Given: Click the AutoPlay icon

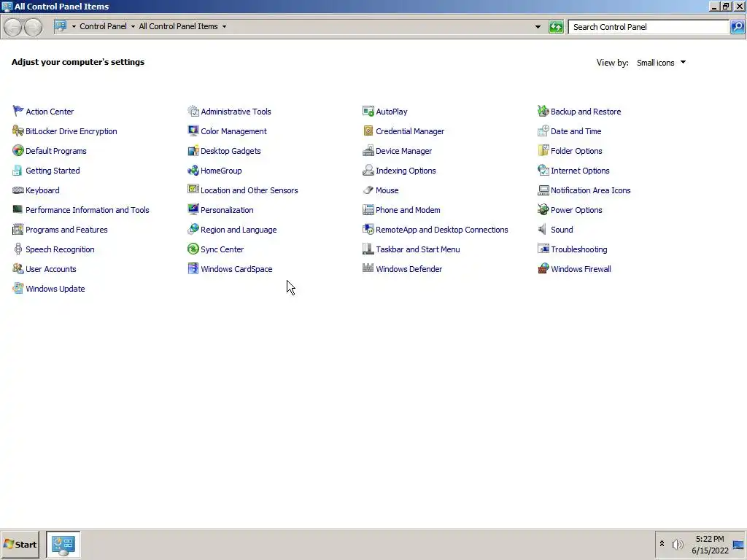Looking at the screenshot, I should click(x=368, y=111).
